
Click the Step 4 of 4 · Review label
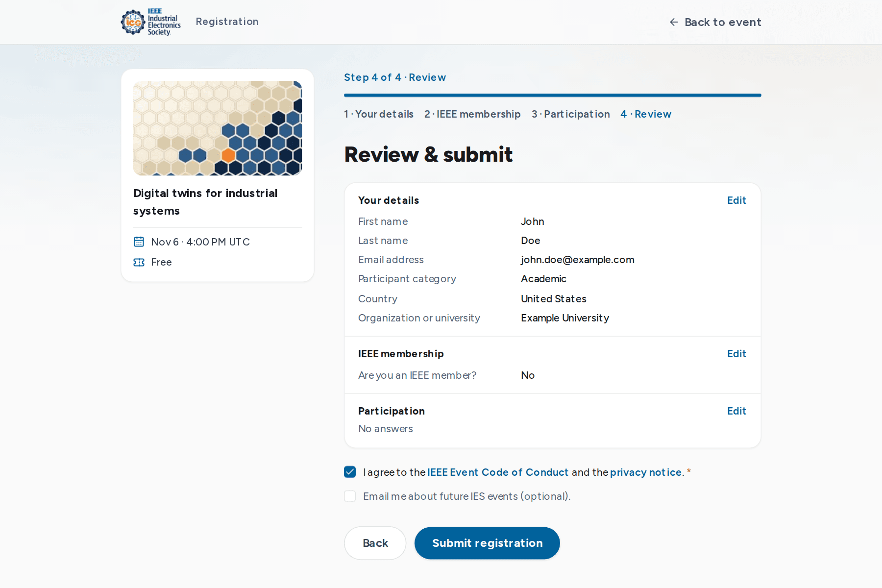(x=395, y=77)
